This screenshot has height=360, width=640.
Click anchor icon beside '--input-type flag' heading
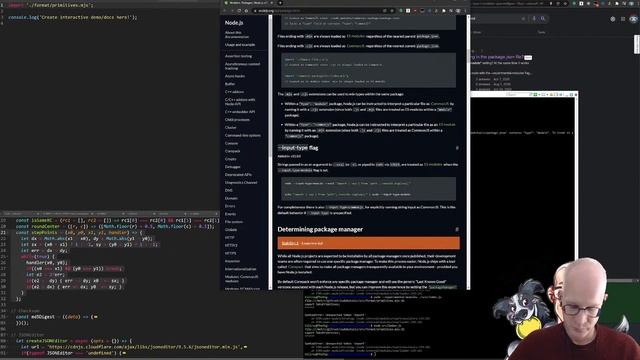[457, 148]
